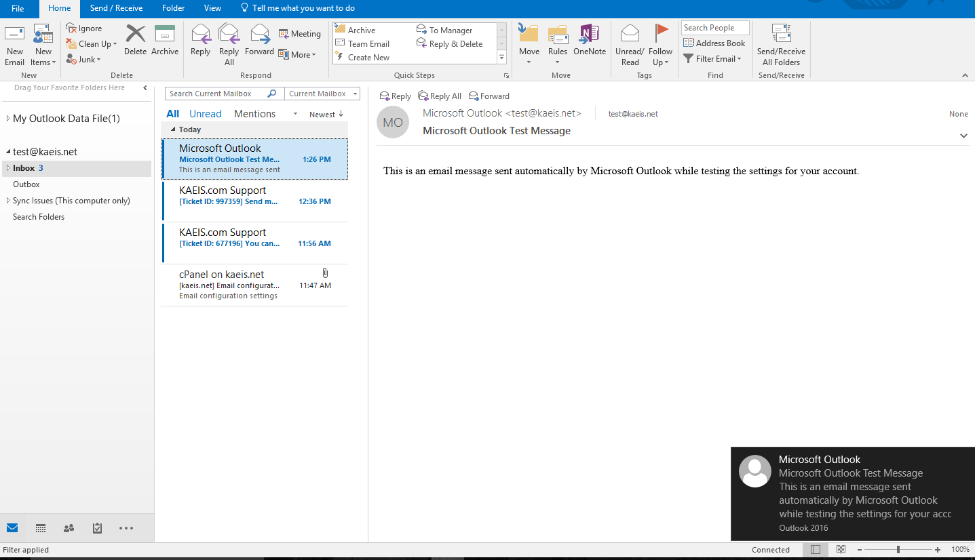Switch to Calendar view in navigation bar
Screen dimensions: 975x560
[x=41, y=528]
